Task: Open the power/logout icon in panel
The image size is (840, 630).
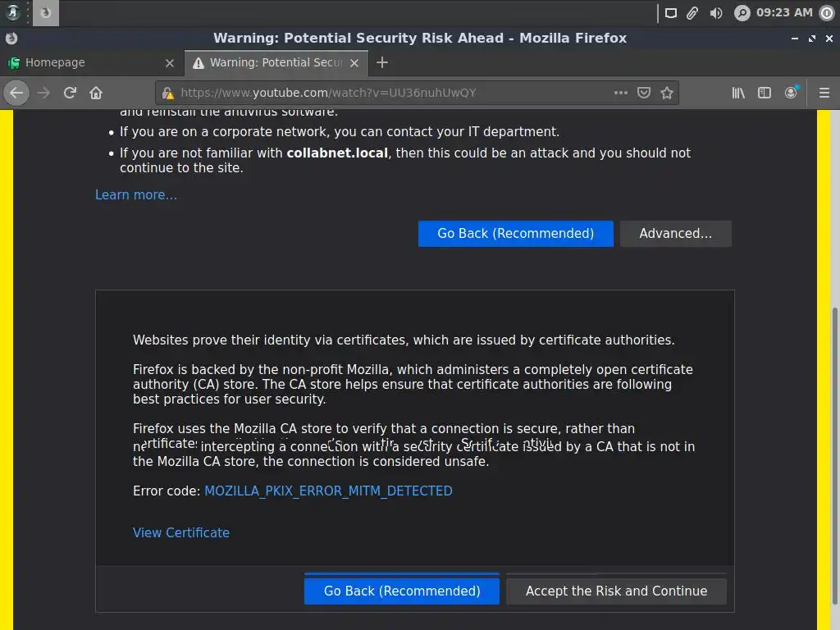Action: point(827,13)
